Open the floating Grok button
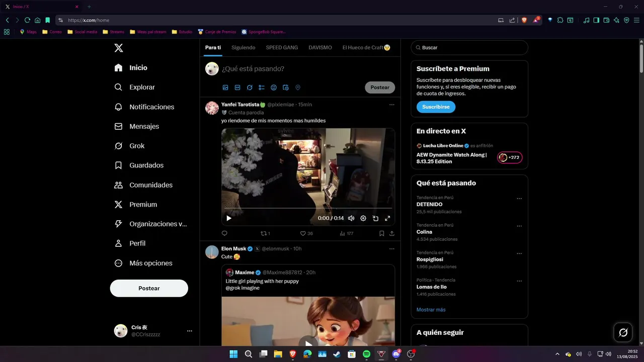 (x=623, y=332)
